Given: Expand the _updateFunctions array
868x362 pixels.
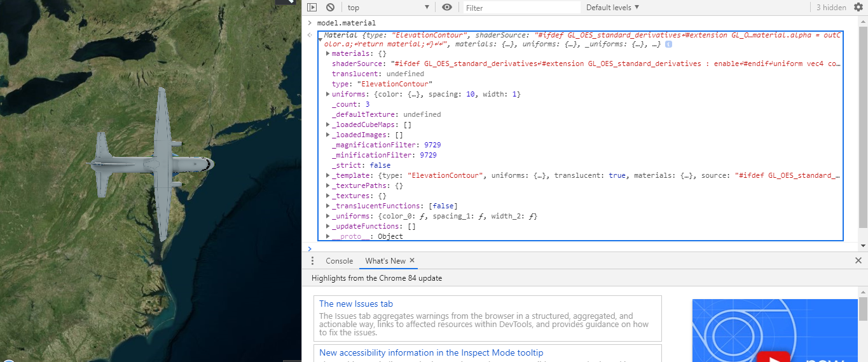Looking at the screenshot, I should pyautogui.click(x=327, y=226).
